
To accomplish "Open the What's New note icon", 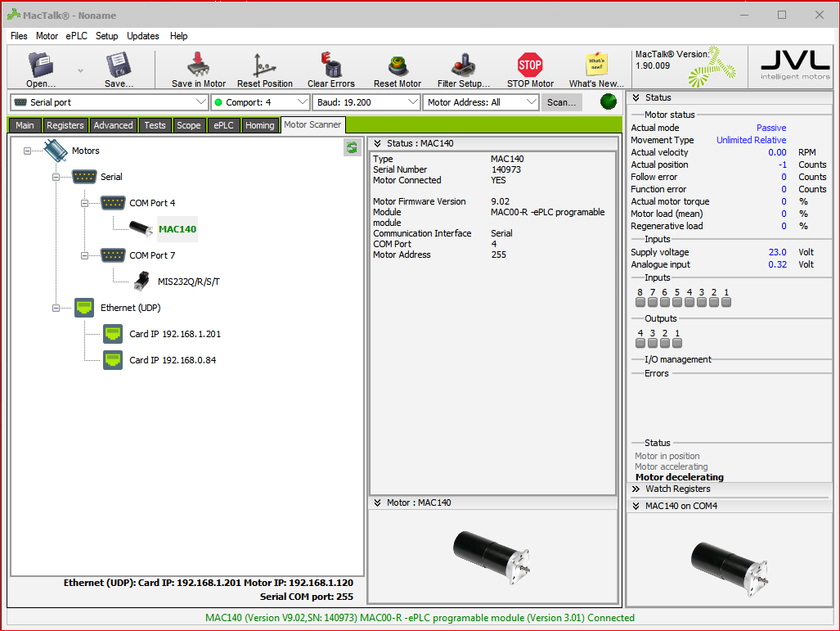I will [x=596, y=65].
